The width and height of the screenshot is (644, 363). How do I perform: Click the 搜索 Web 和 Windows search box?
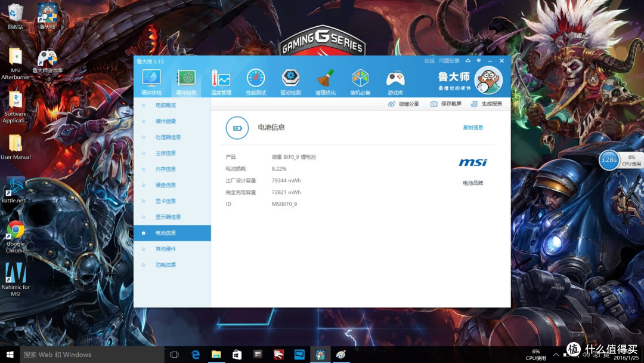(x=92, y=355)
